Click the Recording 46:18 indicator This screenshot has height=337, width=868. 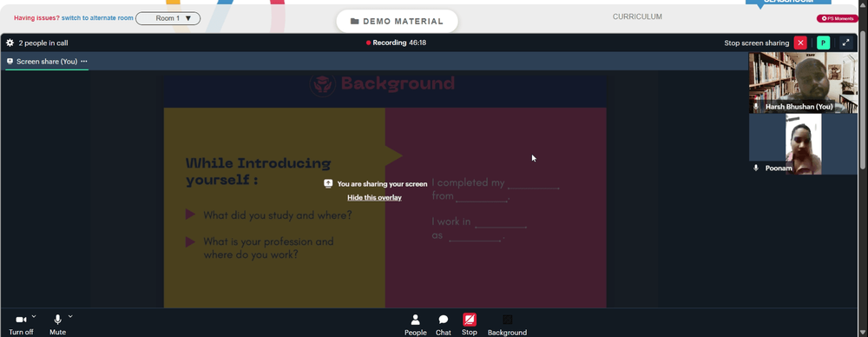pyautogui.click(x=396, y=43)
